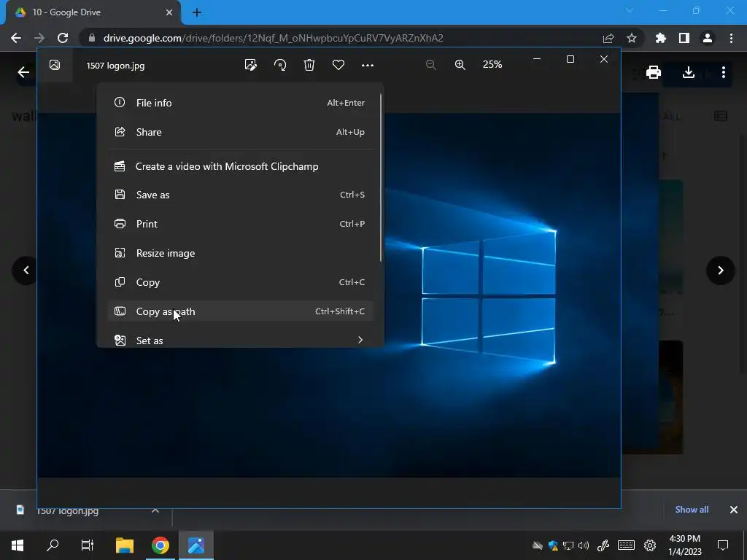Open the notification center icon
The height and width of the screenshot is (560, 747).
(723, 545)
